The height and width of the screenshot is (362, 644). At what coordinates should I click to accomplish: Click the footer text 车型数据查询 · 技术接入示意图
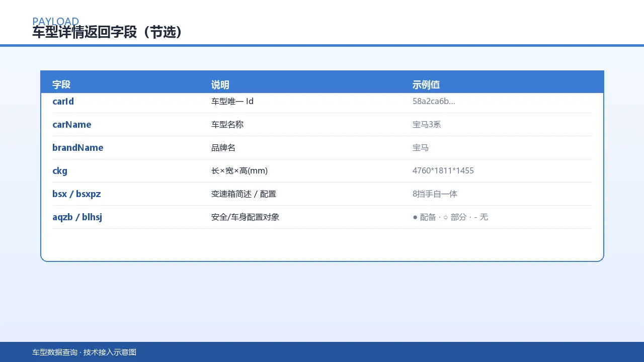[x=85, y=352]
